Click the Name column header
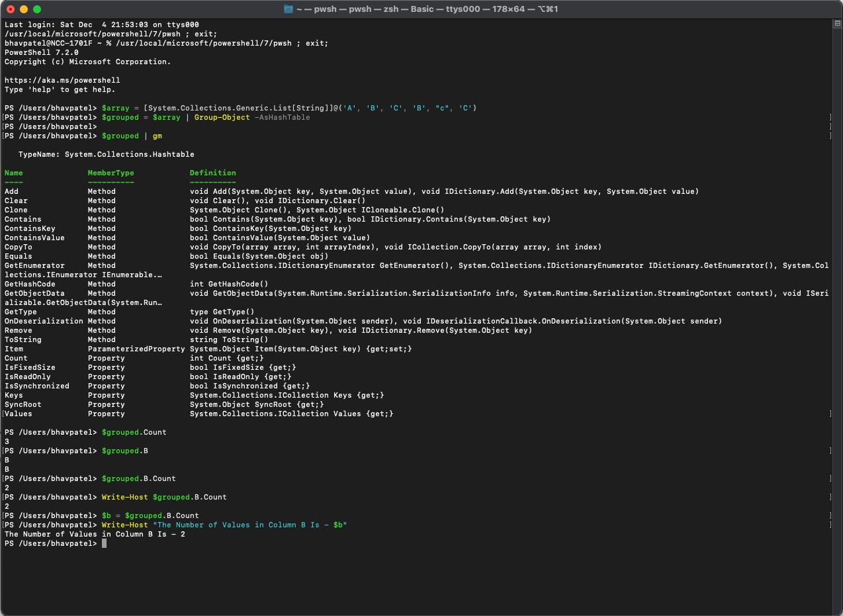This screenshot has width=843, height=616. [x=14, y=173]
